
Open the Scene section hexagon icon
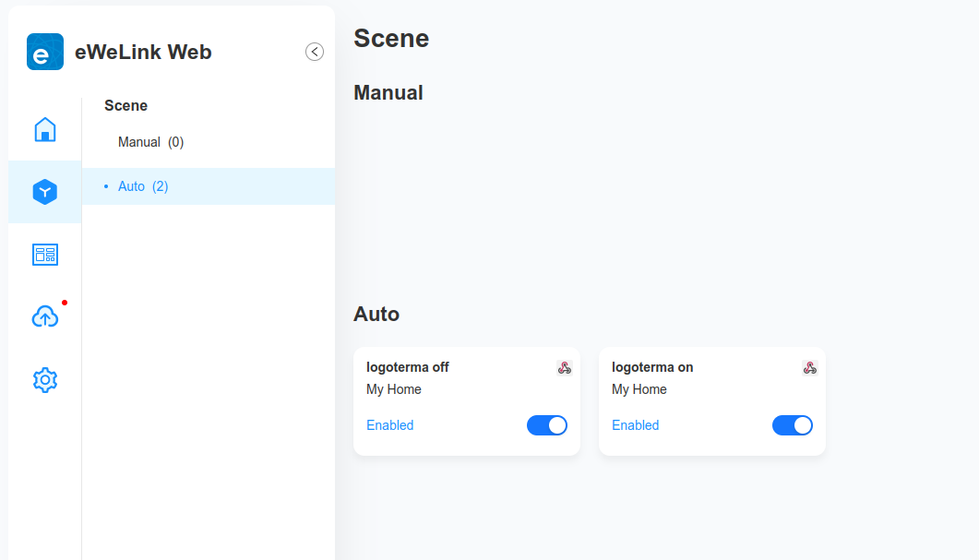[45, 192]
